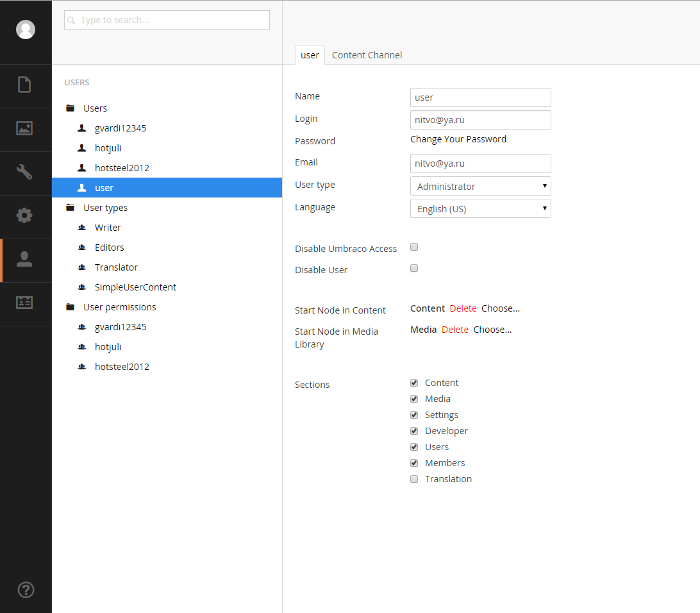Focus the Type to search field
This screenshot has height=613, width=700.
pos(167,20)
